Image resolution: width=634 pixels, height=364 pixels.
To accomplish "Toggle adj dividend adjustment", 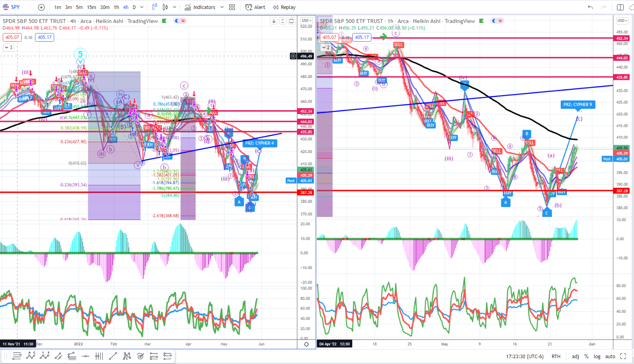I will [575, 356].
